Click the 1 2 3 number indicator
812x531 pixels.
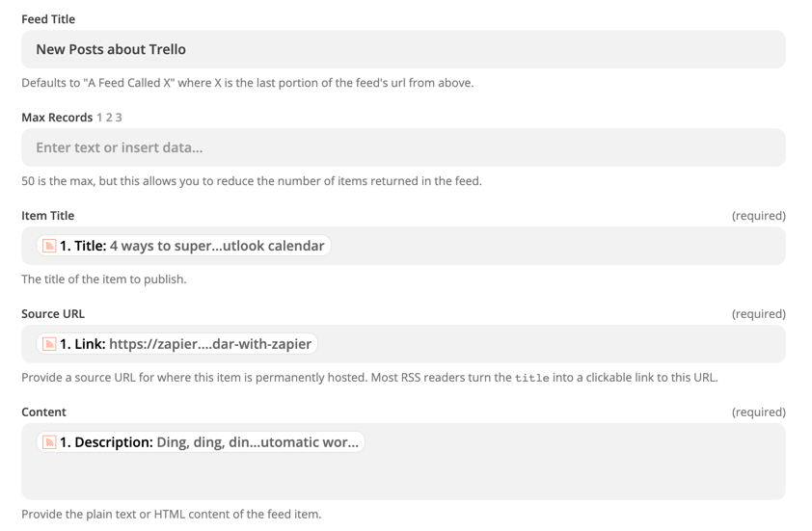109,118
